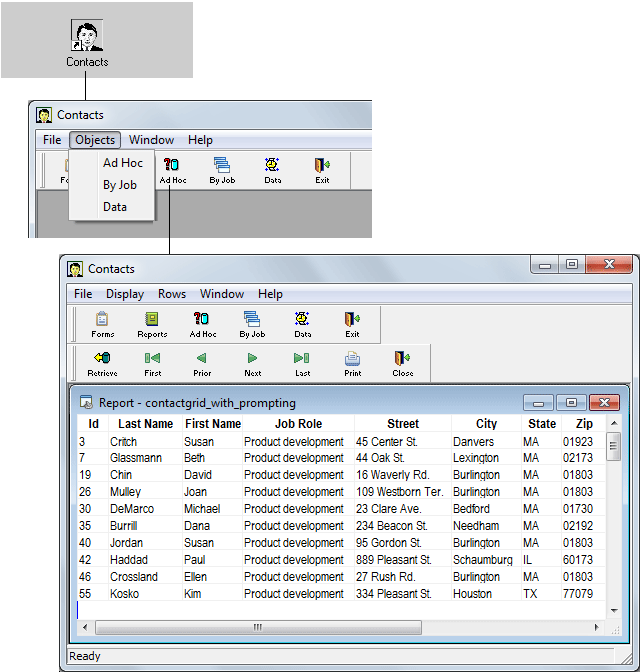Click the Prior record arrow
The width and height of the screenshot is (640, 672).
(202, 363)
